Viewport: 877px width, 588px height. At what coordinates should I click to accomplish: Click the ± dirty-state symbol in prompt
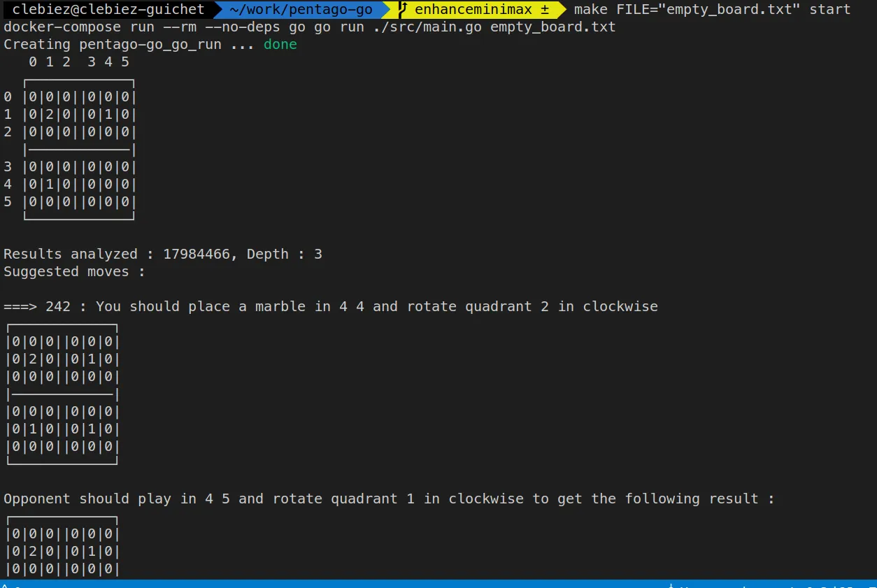point(545,10)
